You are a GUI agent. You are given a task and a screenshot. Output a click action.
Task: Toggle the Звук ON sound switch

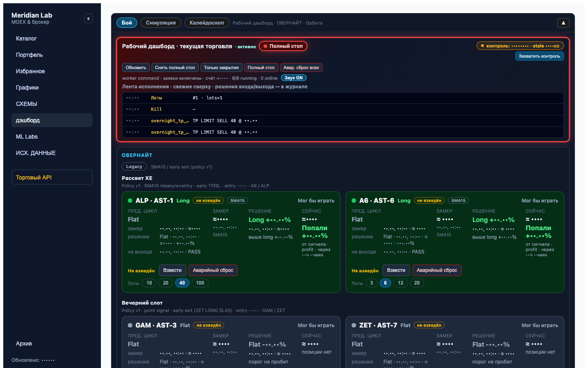coord(294,78)
